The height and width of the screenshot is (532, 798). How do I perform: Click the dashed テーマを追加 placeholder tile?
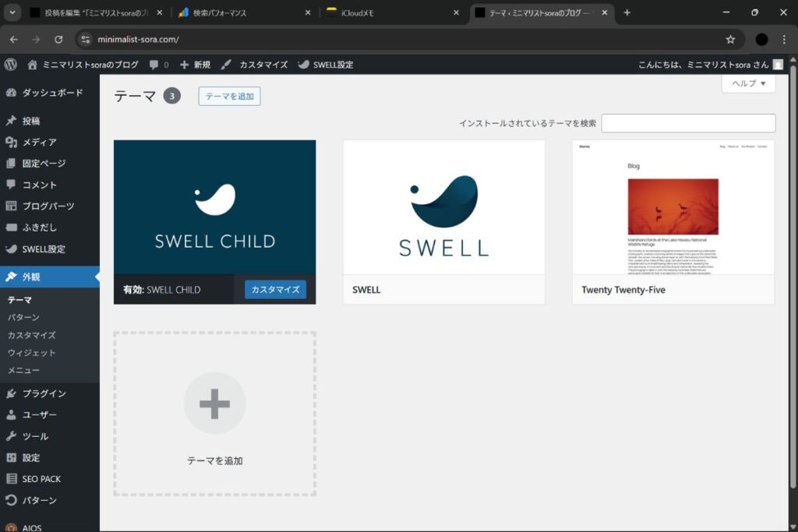click(215, 414)
